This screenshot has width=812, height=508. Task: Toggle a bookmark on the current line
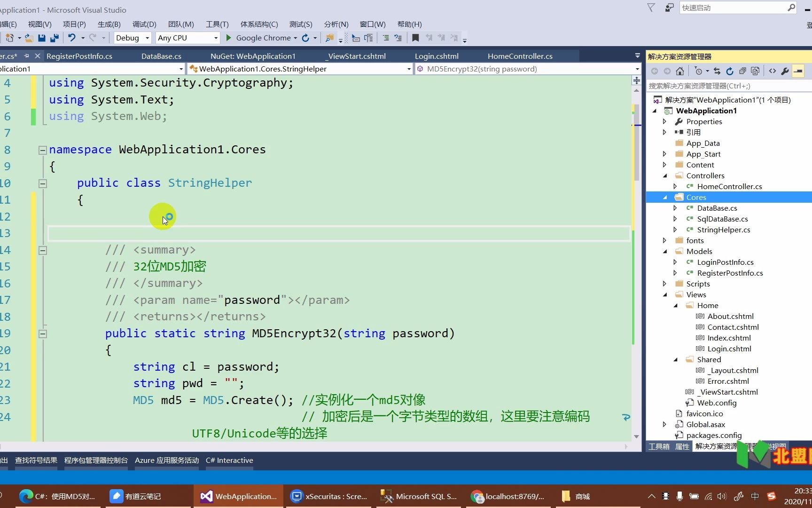coord(415,38)
